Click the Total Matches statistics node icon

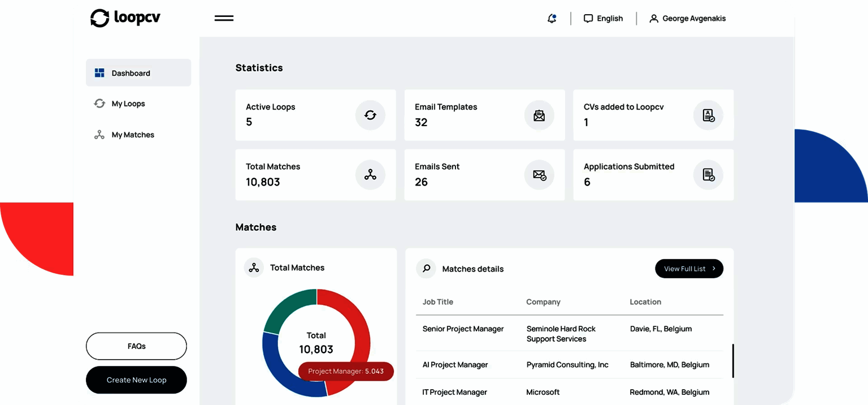pos(370,175)
